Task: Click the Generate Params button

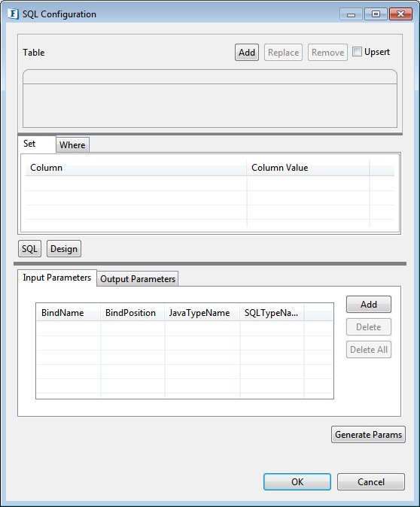Action: coord(368,435)
